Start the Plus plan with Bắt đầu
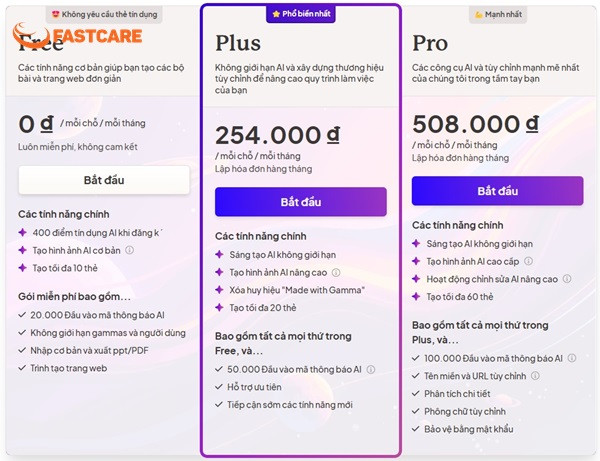 pyautogui.click(x=301, y=202)
